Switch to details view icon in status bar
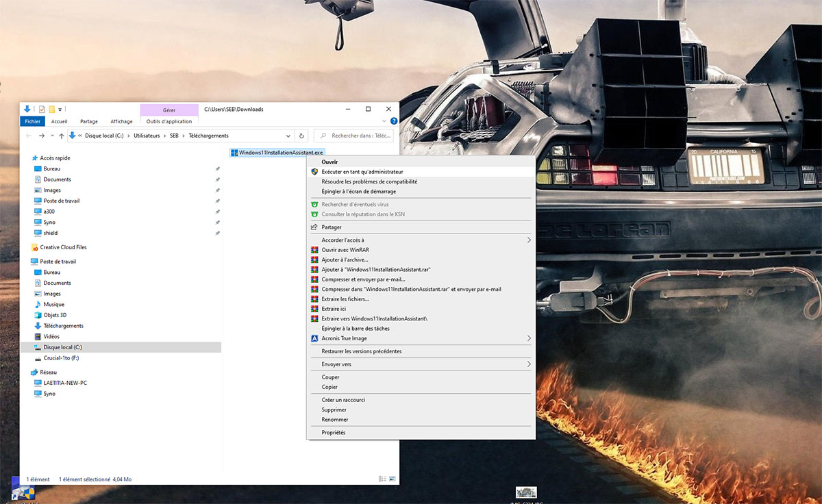The image size is (822, 504). click(382, 479)
